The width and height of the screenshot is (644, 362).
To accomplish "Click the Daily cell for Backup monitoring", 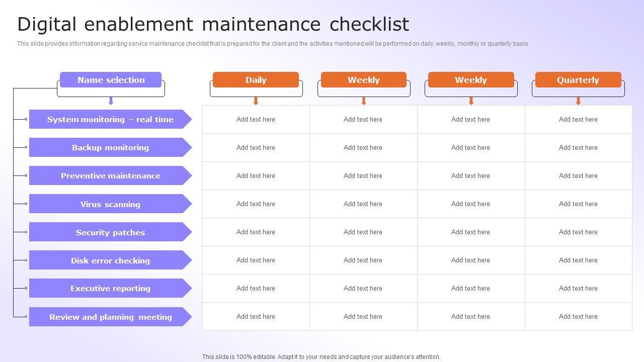I will pos(256,147).
